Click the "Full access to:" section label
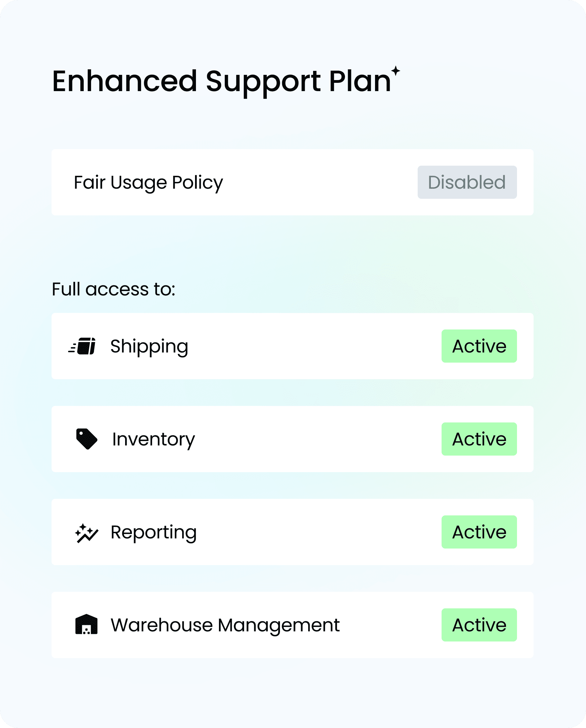586x728 pixels. (113, 289)
